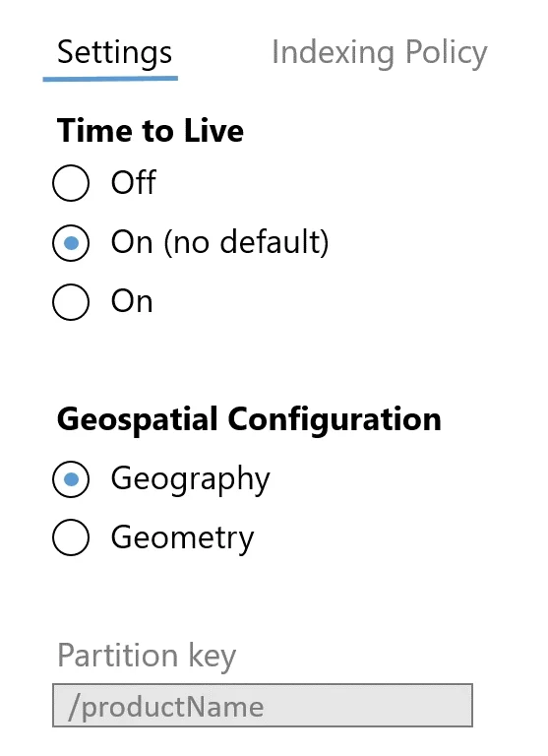Click the /productName partition key field
This screenshot has height=756, width=548.
(x=263, y=706)
